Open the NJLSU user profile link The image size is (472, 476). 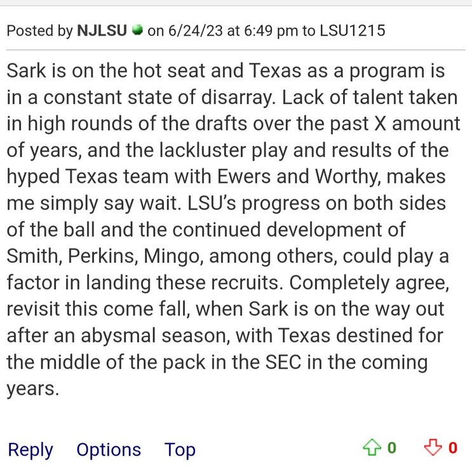(103, 30)
